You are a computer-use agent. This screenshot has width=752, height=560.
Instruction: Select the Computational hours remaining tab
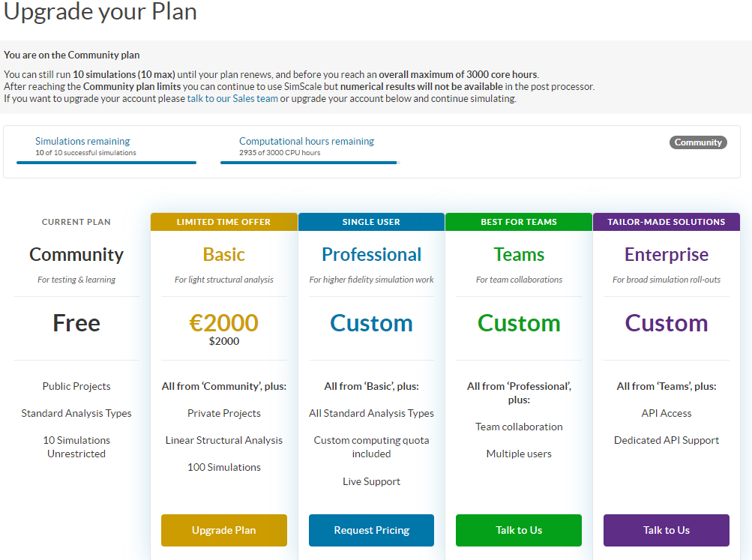point(306,141)
